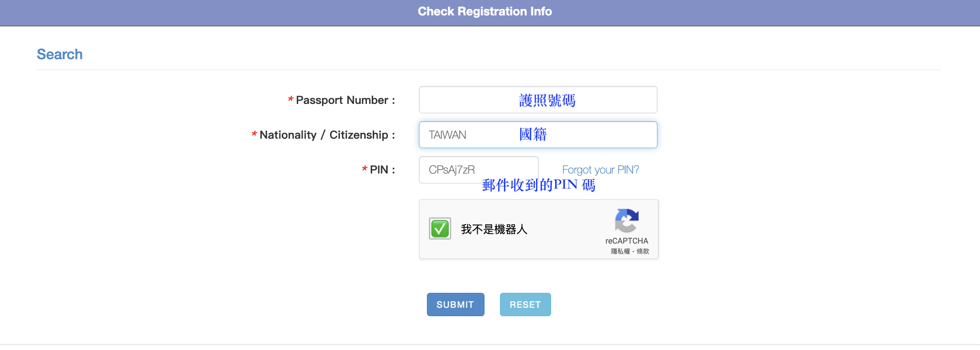Screen dimensions: 980x350
Task: Submit the form with the SUBMIT button
Action: (x=455, y=304)
